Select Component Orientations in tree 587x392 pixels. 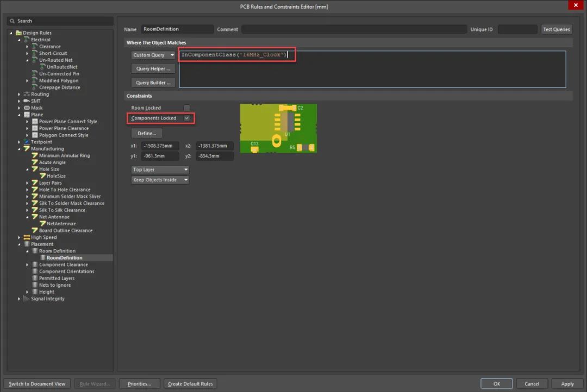click(x=67, y=271)
